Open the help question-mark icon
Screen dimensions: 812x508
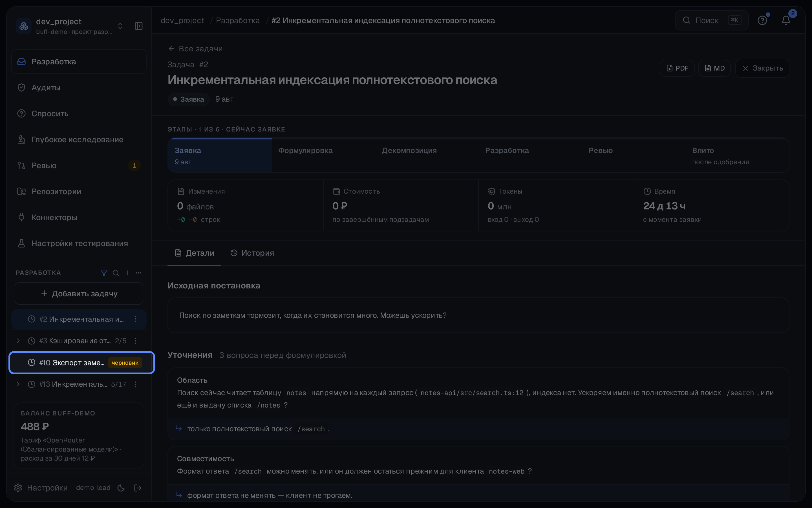point(762,21)
